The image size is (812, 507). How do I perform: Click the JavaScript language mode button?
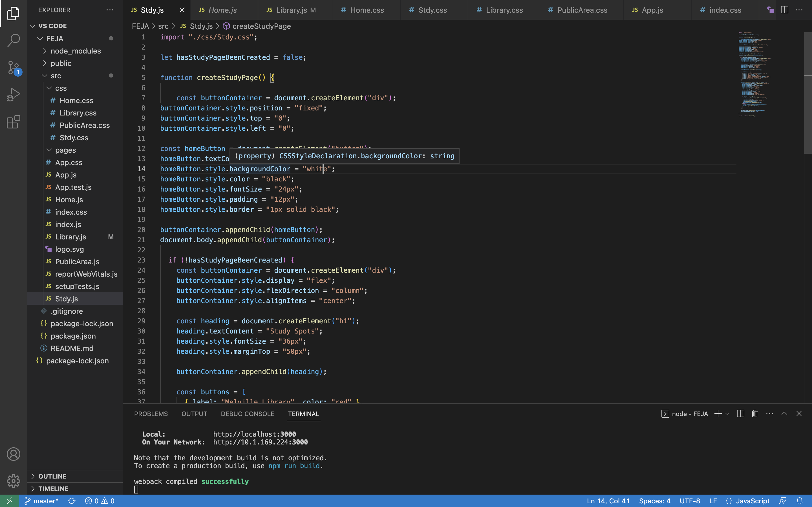752,501
